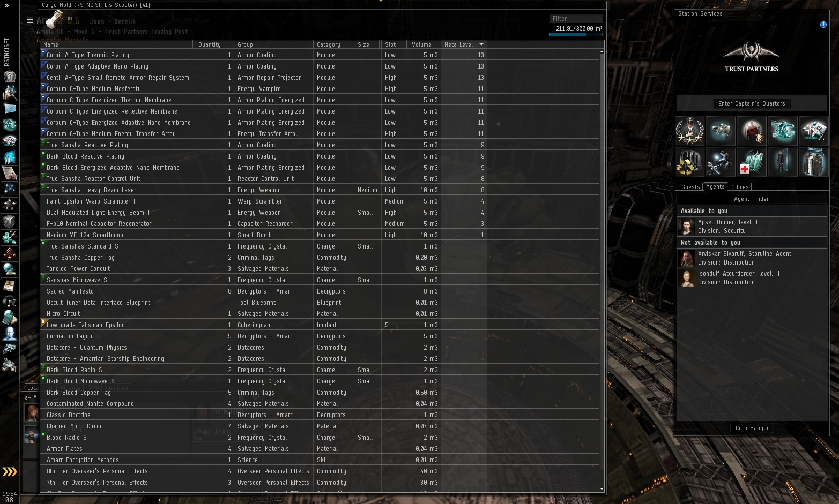The width and height of the screenshot is (839, 504).
Task: Open the Character Sheet from the Neocom
Action: [10, 76]
